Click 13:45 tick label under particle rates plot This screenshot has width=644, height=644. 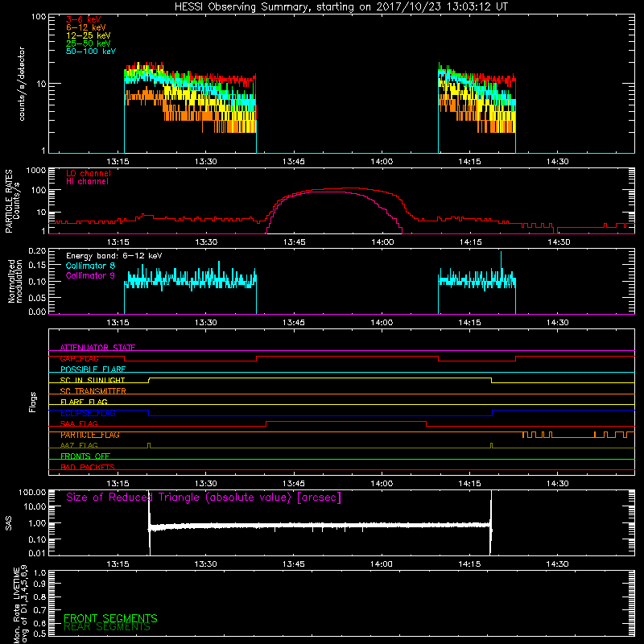[294, 242]
